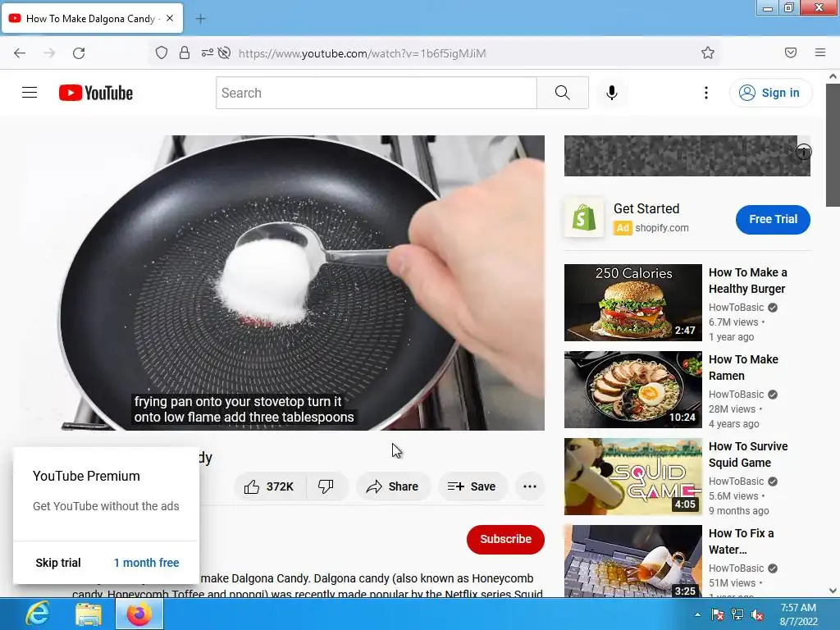Open File Explorer from taskbar
The height and width of the screenshot is (630, 840).
coord(89,614)
